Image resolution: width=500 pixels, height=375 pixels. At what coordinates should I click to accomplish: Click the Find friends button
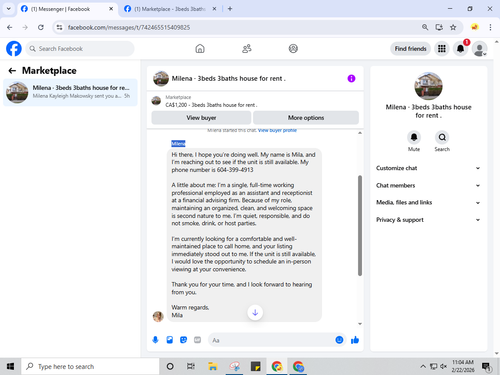click(x=410, y=49)
